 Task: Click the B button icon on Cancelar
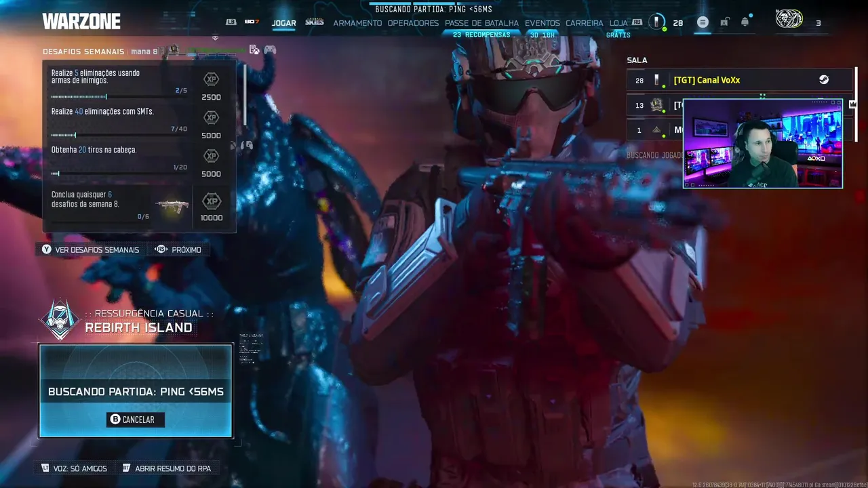(x=115, y=420)
